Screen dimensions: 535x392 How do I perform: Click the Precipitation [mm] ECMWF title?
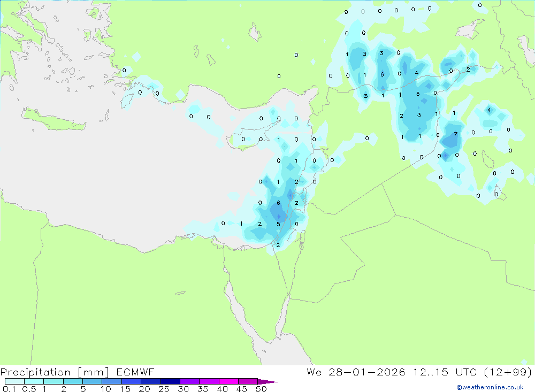[77, 372]
